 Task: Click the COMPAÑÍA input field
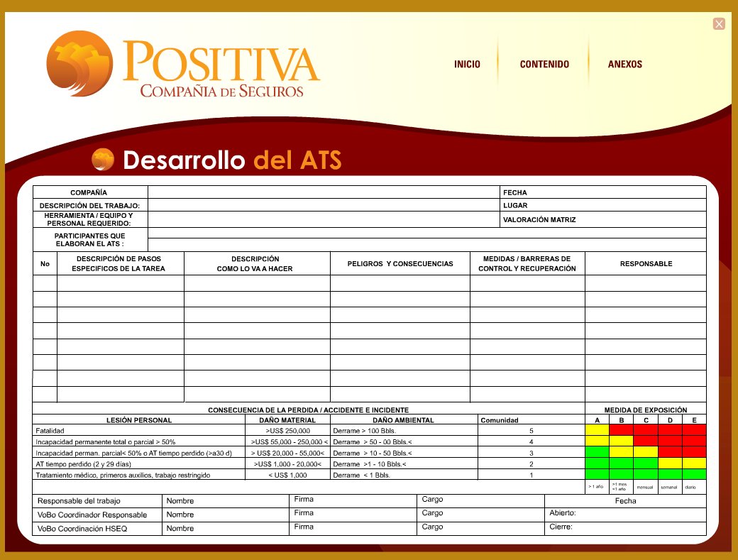click(x=319, y=192)
